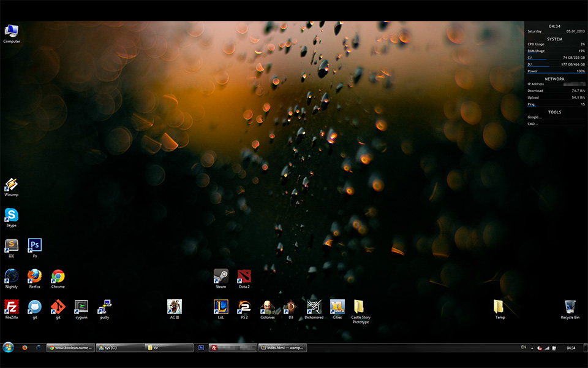Open the cygwin terminal shortcut
588x368 pixels.
[81, 307]
